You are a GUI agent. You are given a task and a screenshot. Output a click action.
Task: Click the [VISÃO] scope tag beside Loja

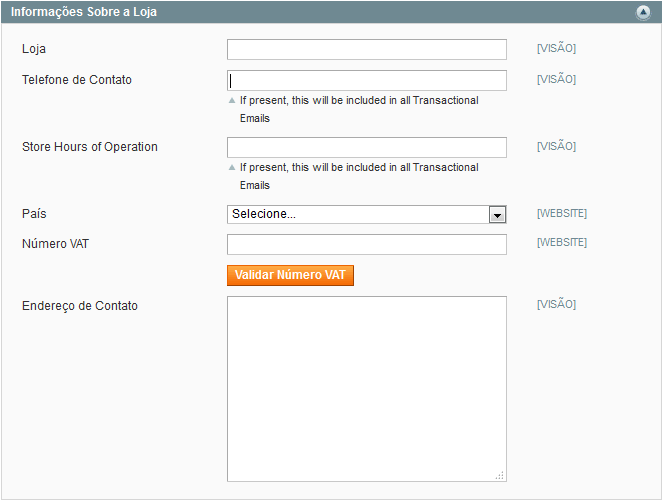(556, 48)
